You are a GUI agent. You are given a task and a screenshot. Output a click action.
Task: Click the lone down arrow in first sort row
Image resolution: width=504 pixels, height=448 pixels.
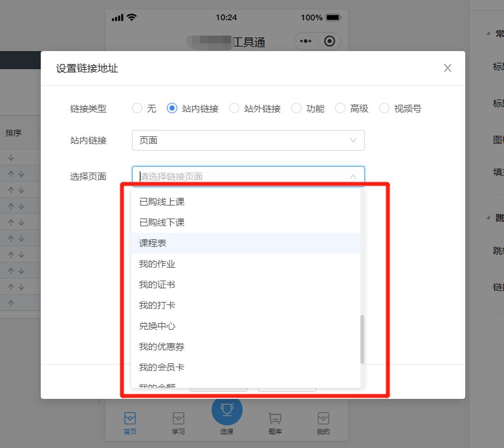11,157
